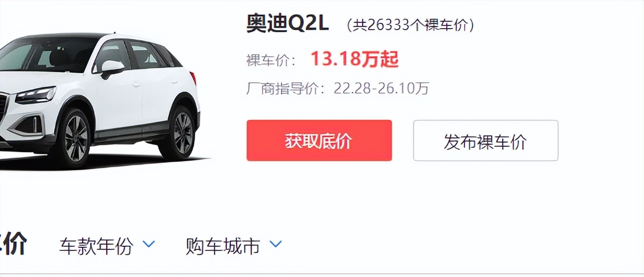Click the red 获取底价 button
Viewport: 644px width, 277px height.
pyautogui.click(x=319, y=141)
